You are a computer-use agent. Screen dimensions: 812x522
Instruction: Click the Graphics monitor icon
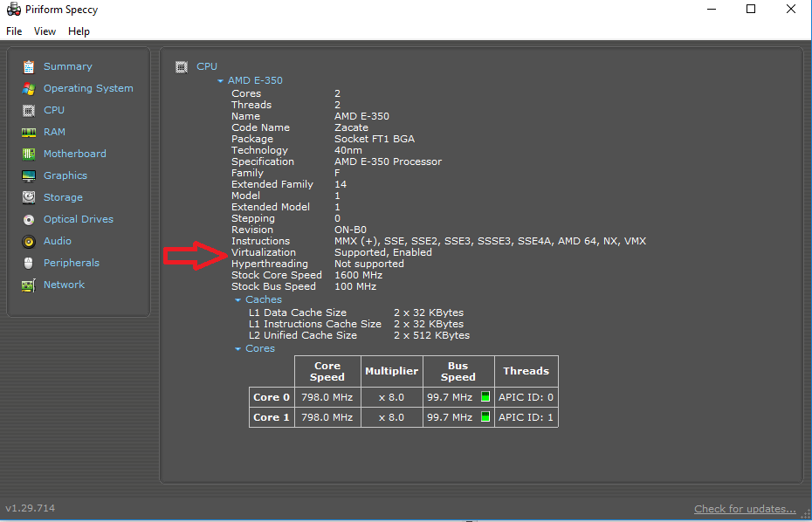click(x=29, y=175)
